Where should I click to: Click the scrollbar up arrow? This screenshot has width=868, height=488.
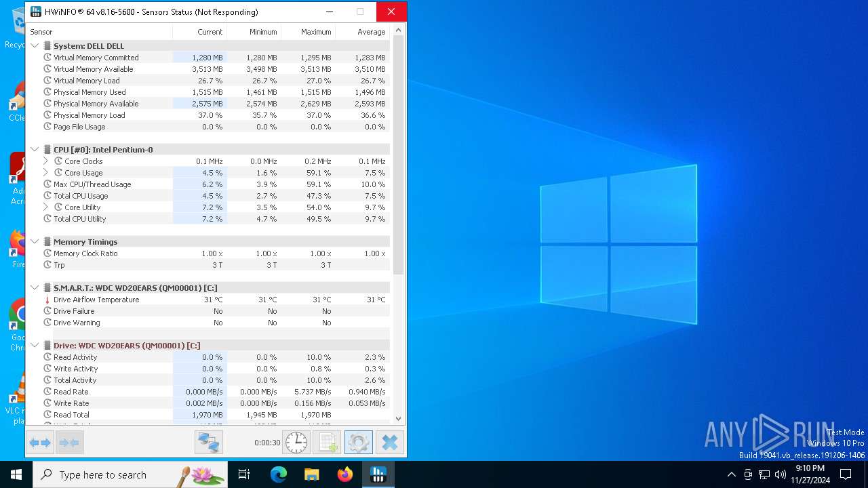point(399,30)
